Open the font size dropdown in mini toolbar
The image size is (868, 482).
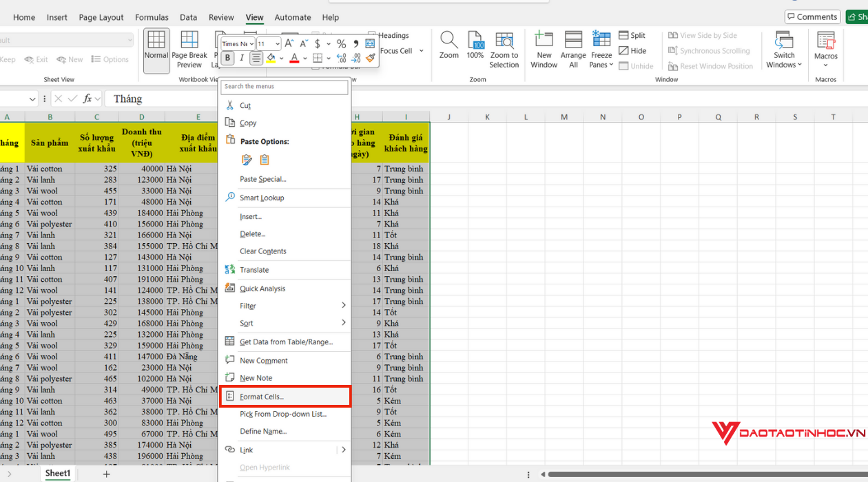point(278,44)
